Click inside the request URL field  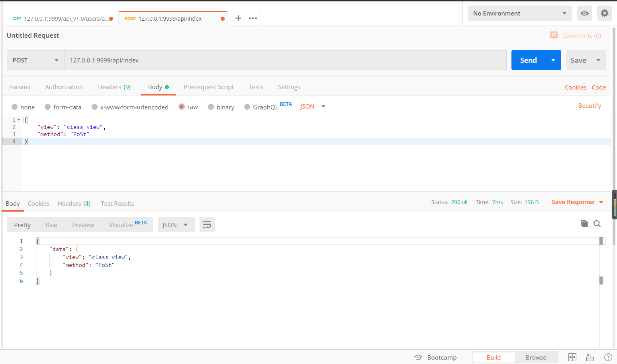tap(279, 60)
